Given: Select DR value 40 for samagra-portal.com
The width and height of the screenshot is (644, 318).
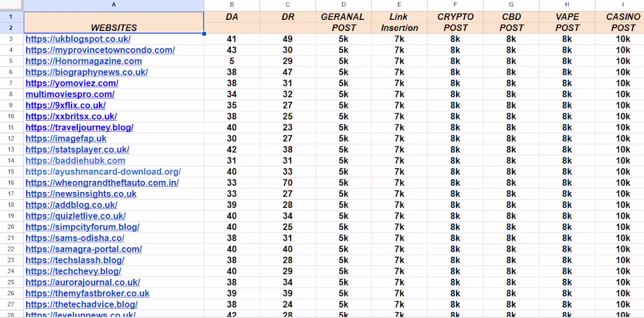Looking at the screenshot, I should point(287,249).
